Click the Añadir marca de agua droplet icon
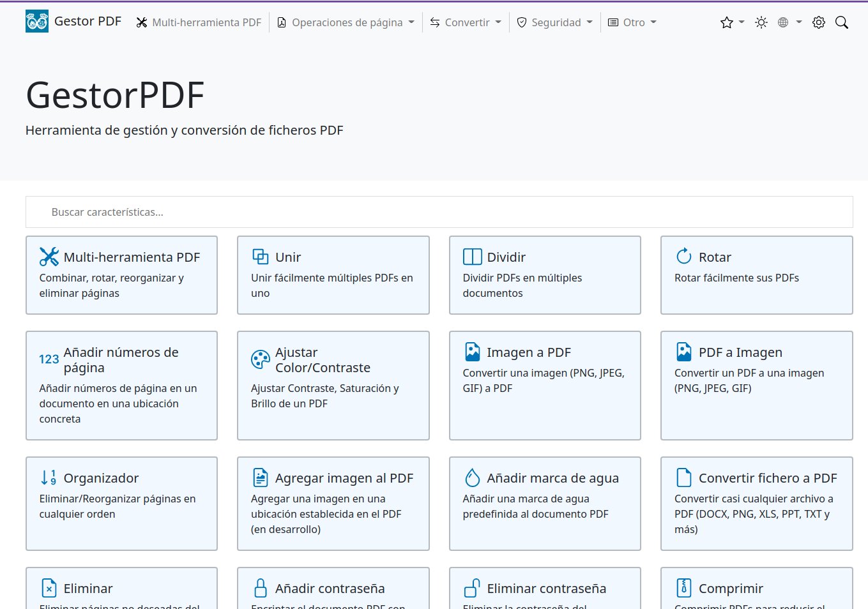Image resolution: width=868 pixels, height=609 pixels. click(473, 477)
